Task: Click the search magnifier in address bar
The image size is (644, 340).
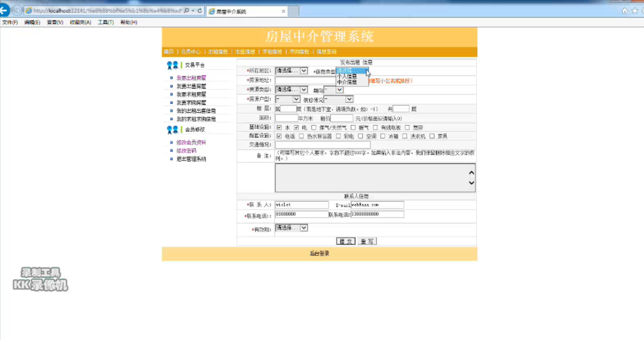Action: [x=187, y=11]
